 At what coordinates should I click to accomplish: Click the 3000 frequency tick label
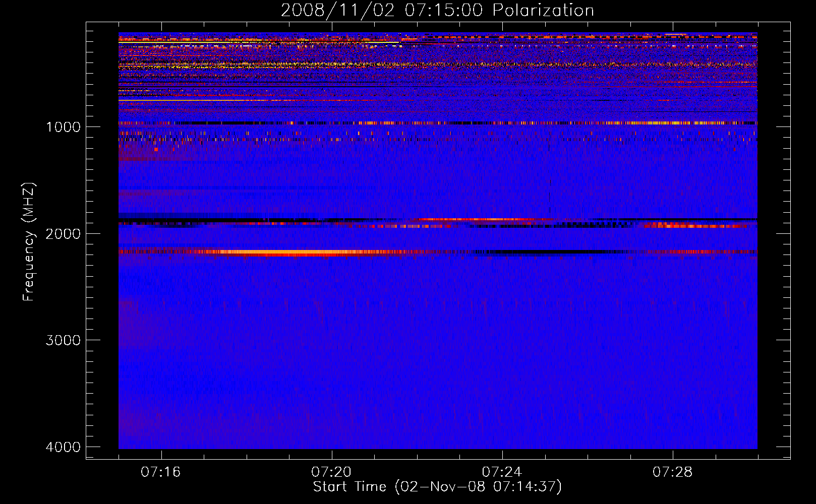[x=63, y=340]
